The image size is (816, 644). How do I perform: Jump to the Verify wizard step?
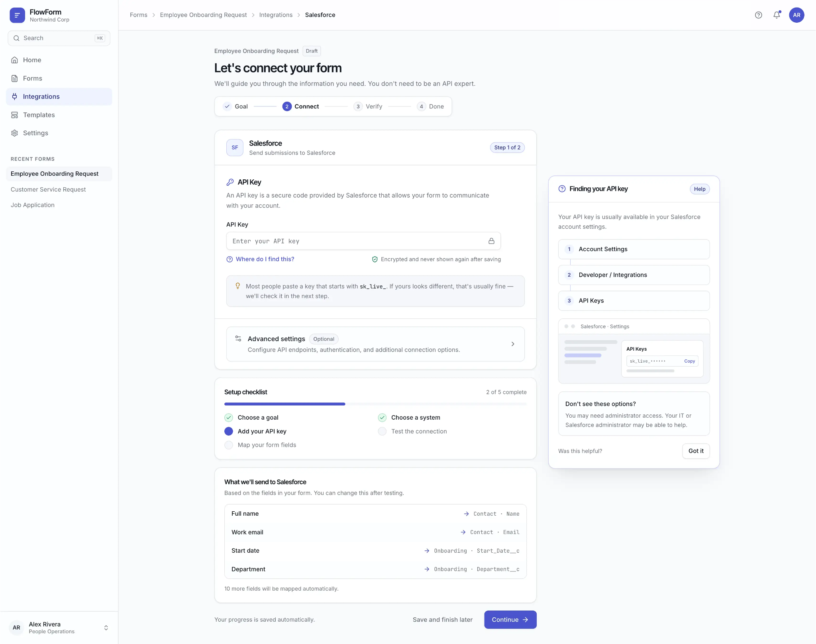(368, 106)
